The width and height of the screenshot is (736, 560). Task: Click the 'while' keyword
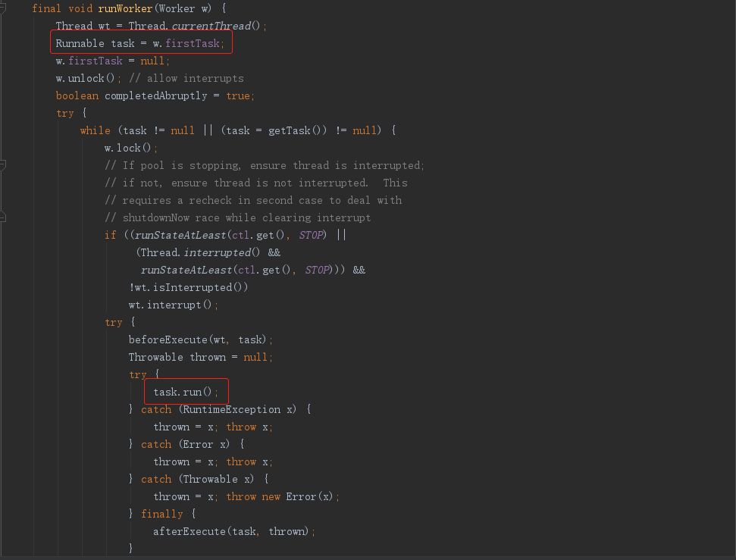tap(96, 130)
